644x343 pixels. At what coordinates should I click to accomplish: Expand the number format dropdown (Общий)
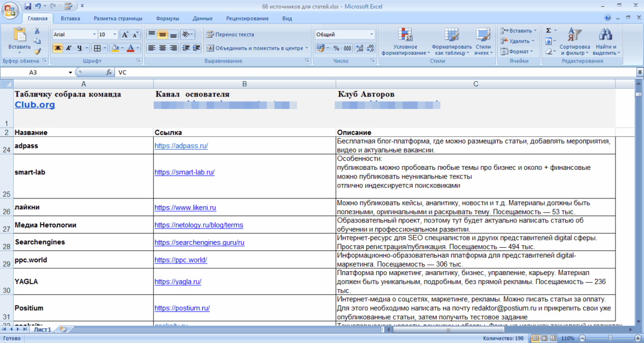click(371, 35)
